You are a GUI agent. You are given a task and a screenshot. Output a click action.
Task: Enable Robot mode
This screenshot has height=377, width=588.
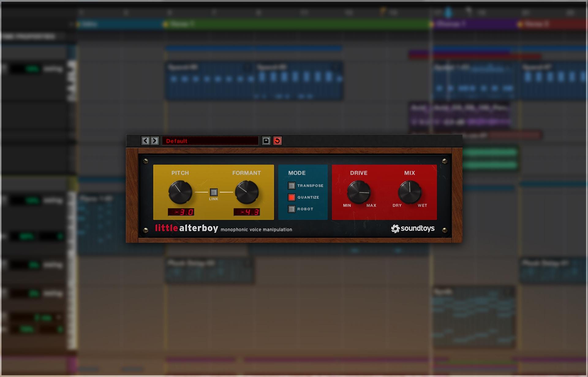click(292, 209)
